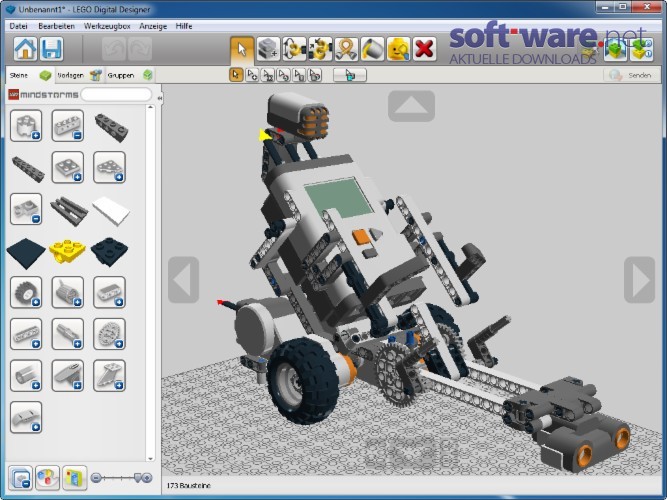Open Building guide mode yellow brick icon

(x=641, y=49)
